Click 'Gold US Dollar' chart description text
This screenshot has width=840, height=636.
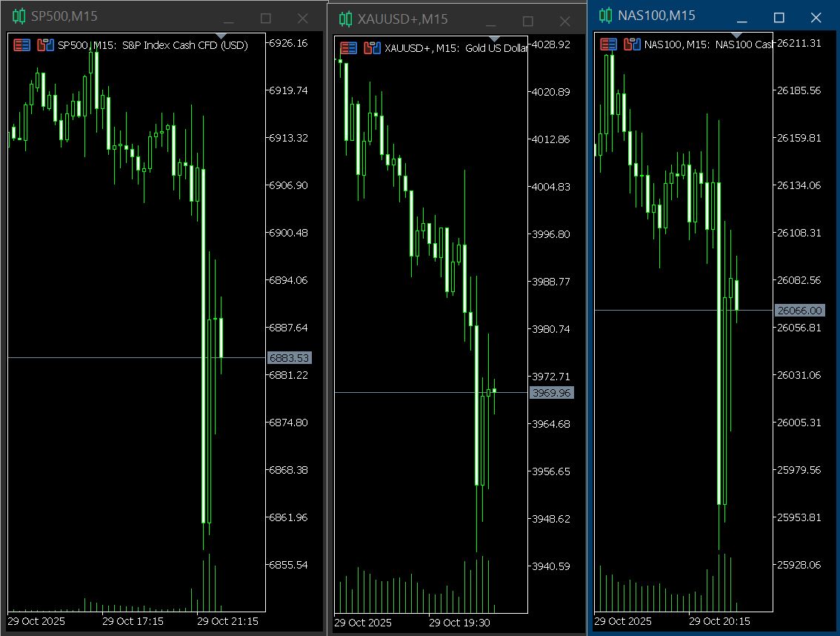pyautogui.click(x=496, y=48)
